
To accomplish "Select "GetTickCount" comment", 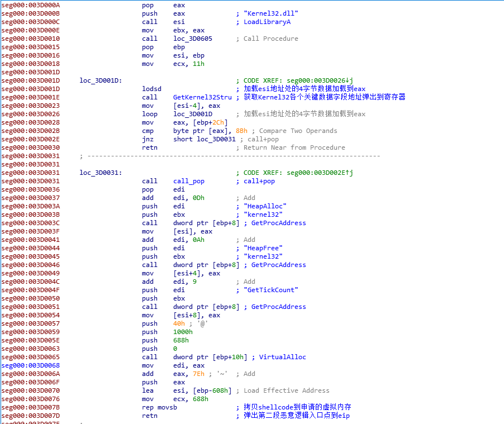I will [270, 290].
